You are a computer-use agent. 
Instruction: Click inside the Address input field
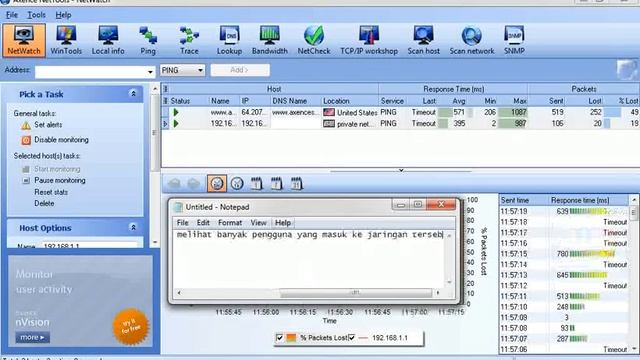(91, 72)
